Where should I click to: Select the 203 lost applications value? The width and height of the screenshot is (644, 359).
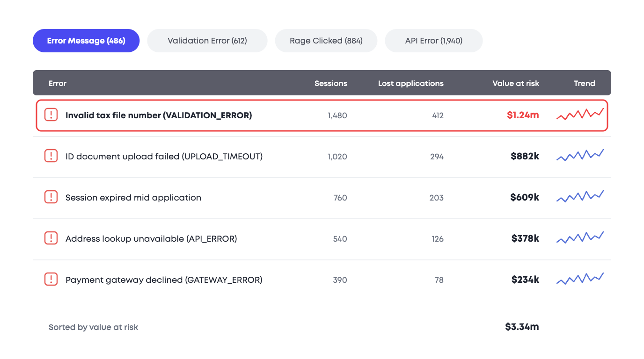pyautogui.click(x=437, y=197)
